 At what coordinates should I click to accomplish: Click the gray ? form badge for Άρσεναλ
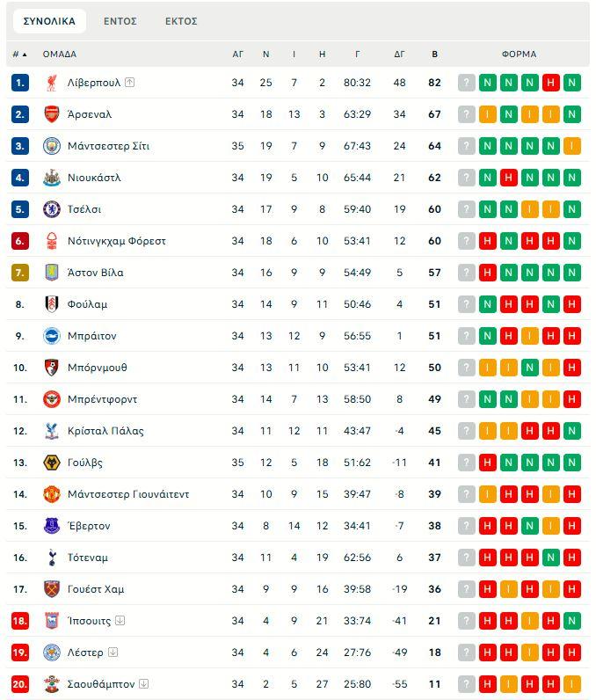click(x=467, y=114)
